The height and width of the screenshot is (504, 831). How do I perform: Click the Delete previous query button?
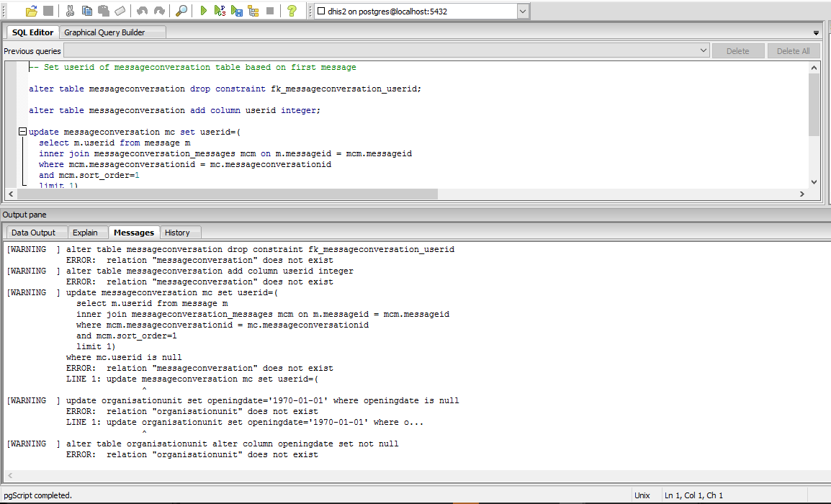pyautogui.click(x=737, y=51)
